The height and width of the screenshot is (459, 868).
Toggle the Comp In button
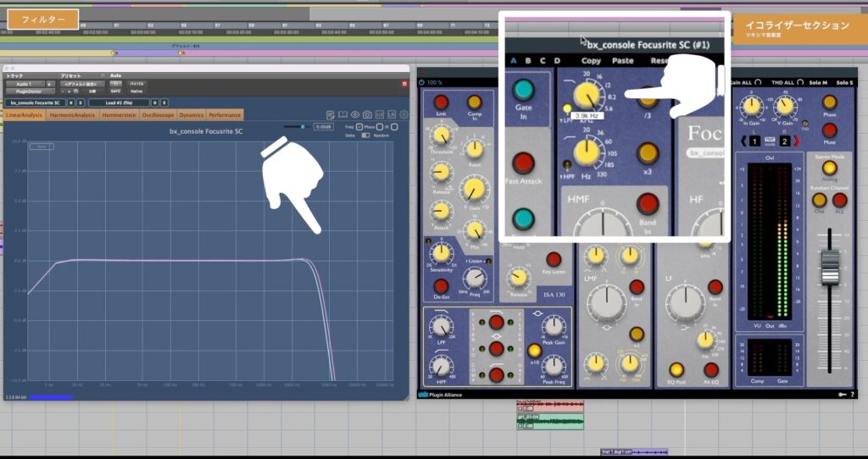click(475, 102)
